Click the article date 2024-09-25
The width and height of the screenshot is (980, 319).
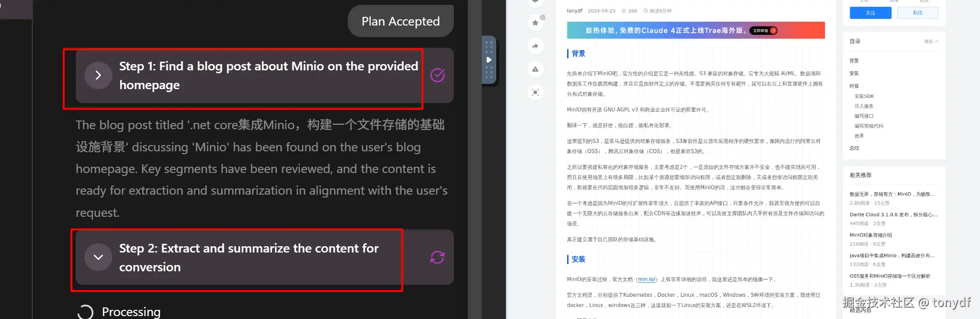click(601, 11)
